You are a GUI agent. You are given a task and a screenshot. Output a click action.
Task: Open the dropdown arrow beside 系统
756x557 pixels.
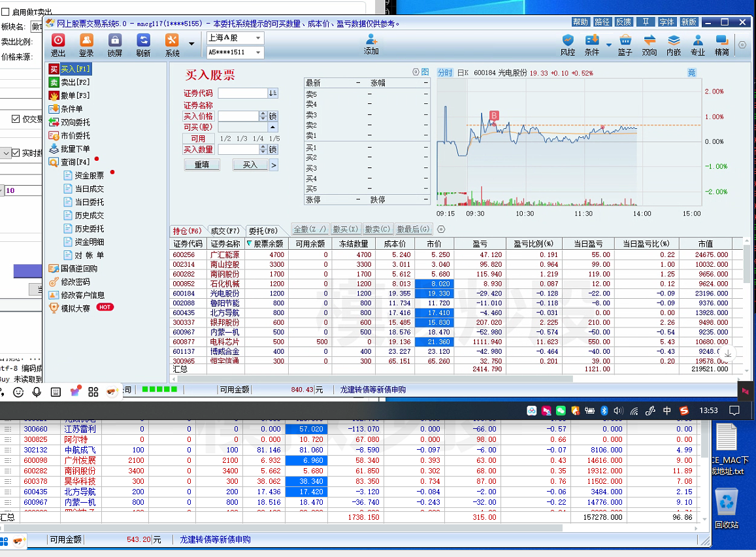point(191,44)
